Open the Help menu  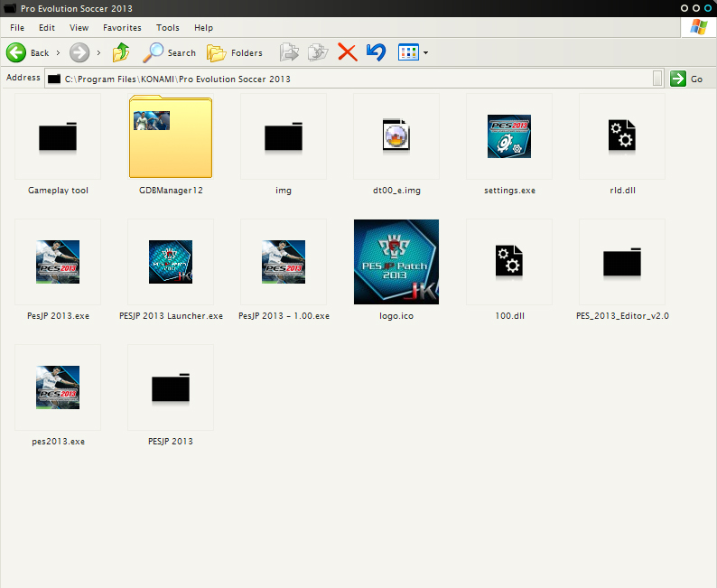click(203, 28)
